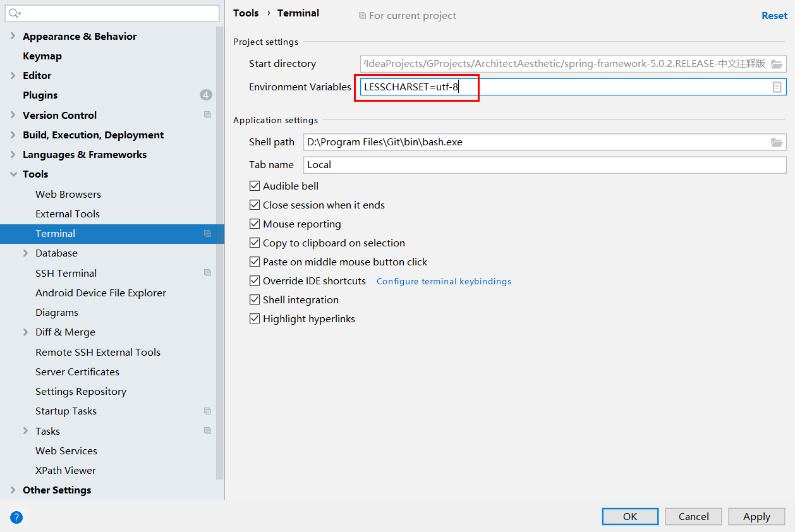Open the Keymap settings page

pyautogui.click(x=42, y=56)
